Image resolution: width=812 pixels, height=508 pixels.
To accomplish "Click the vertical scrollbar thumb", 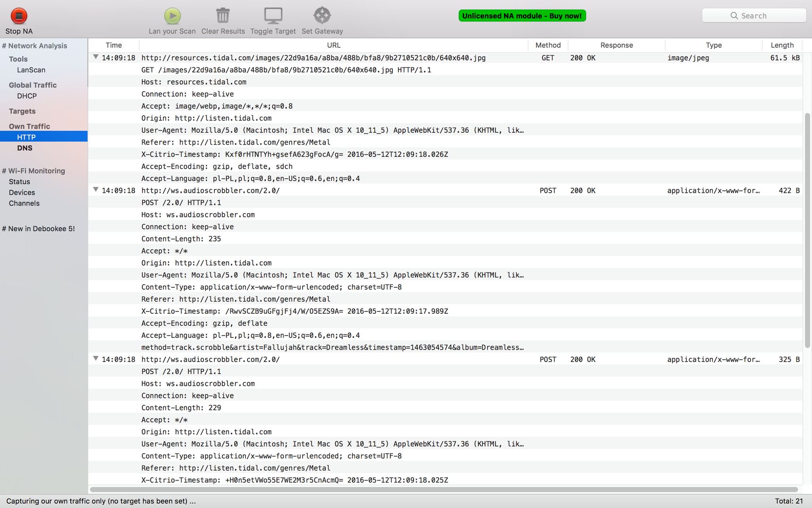I will (807, 230).
